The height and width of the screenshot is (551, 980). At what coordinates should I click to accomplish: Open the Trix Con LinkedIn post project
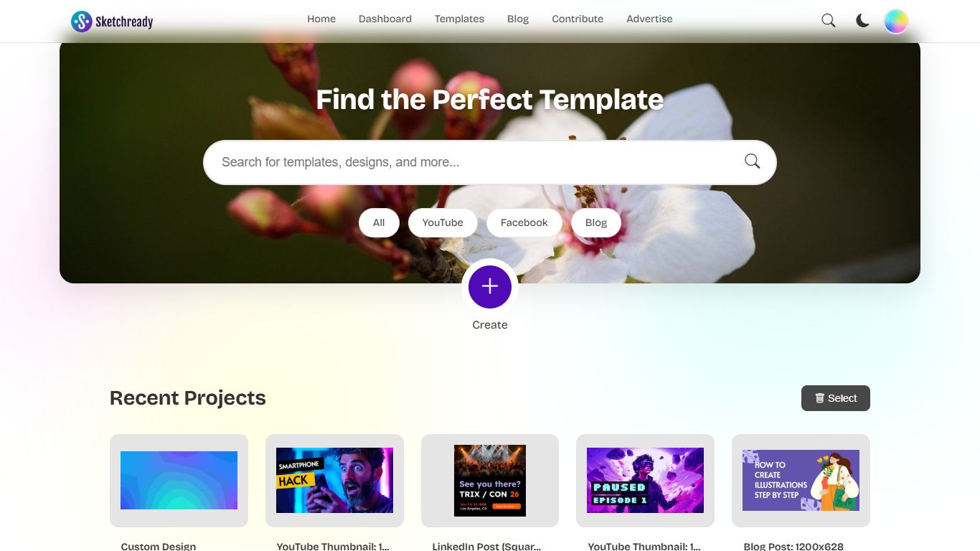490,481
